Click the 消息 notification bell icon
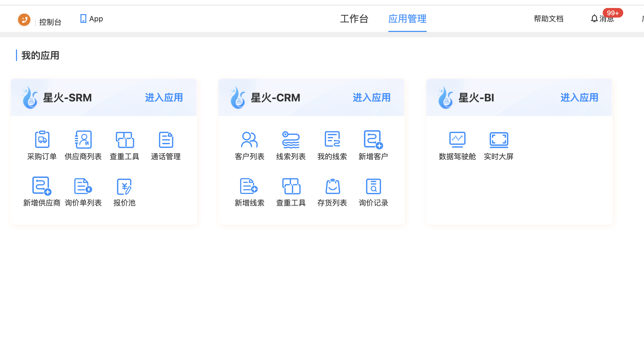 [594, 19]
